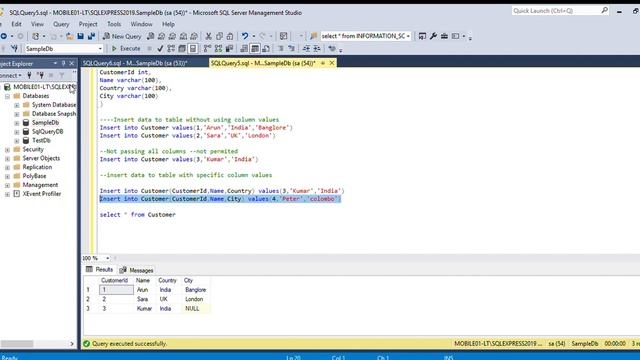Open the Query menu

(x=61, y=24)
